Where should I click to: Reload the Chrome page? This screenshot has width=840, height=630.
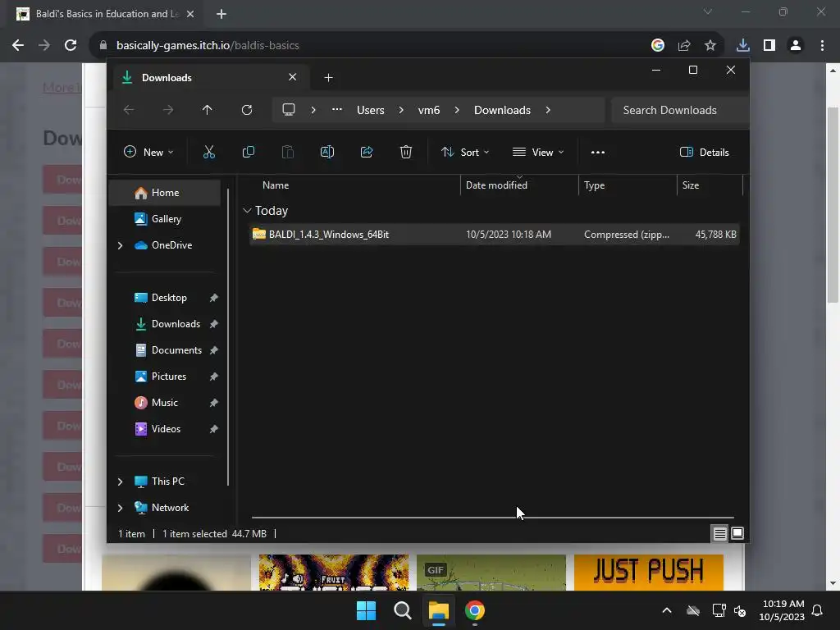point(71,46)
